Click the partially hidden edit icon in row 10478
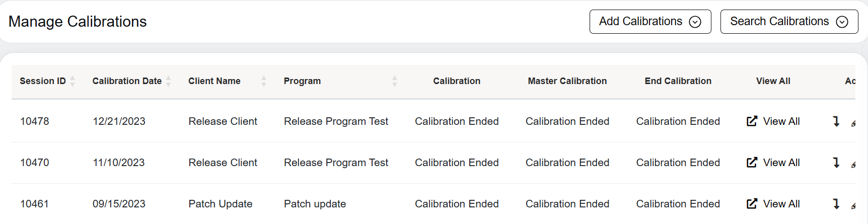 point(853,123)
